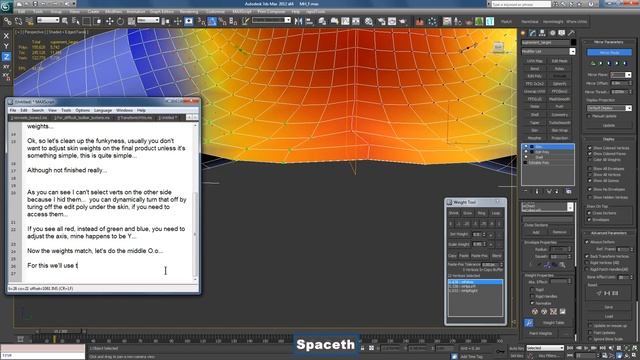Click the object color swatch

[x=573, y=42]
